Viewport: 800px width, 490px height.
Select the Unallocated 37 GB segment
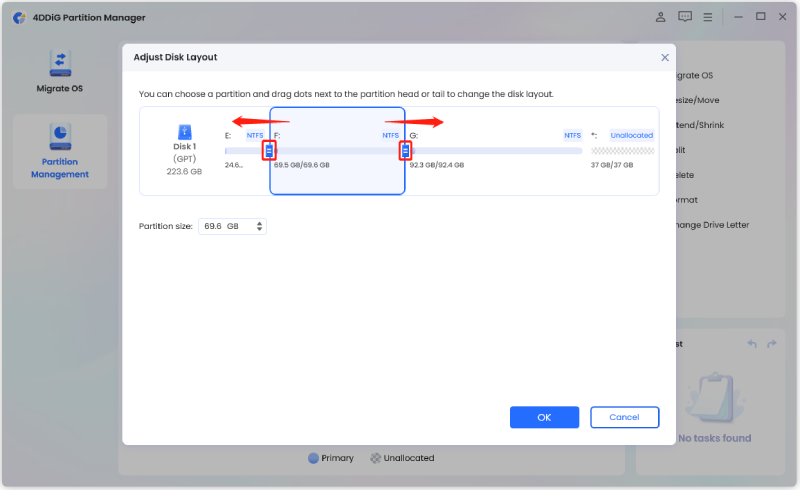tap(622, 151)
